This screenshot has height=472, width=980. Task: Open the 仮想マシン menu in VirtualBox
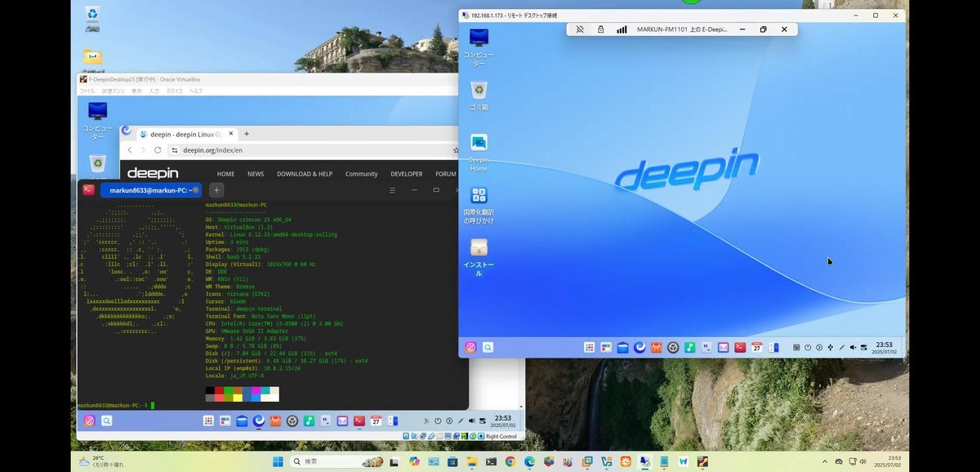[113, 91]
